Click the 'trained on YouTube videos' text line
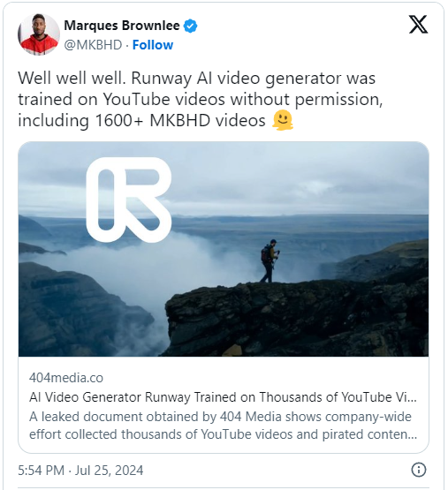The height and width of the screenshot is (490, 448). pos(121,100)
